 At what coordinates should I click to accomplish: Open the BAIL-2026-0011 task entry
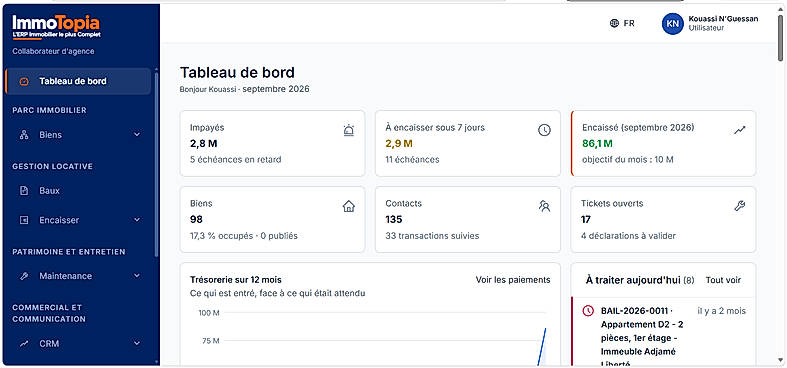pyautogui.click(x=664, y=331)
